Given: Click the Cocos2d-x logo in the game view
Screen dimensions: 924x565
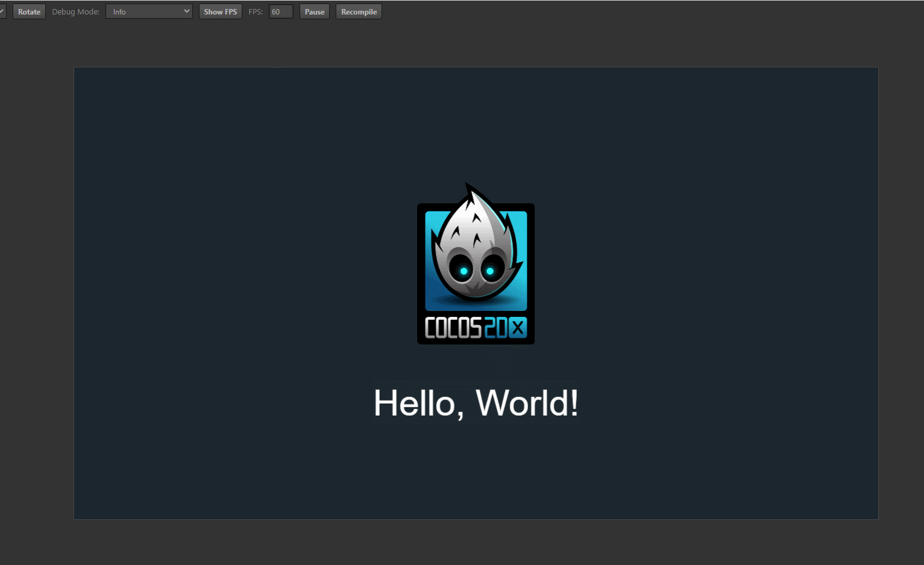Looking at the screenshot, I should 476,264.
